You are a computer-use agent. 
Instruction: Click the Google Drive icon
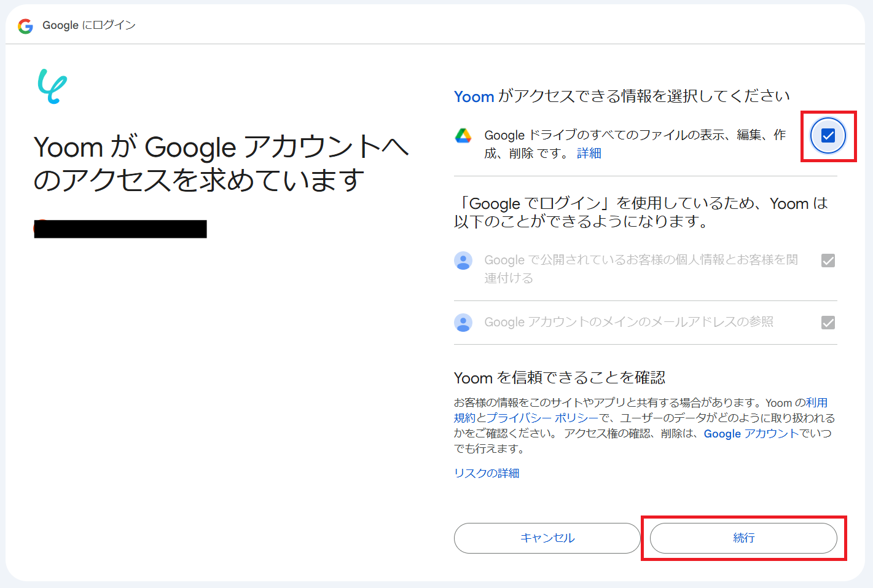463,136
